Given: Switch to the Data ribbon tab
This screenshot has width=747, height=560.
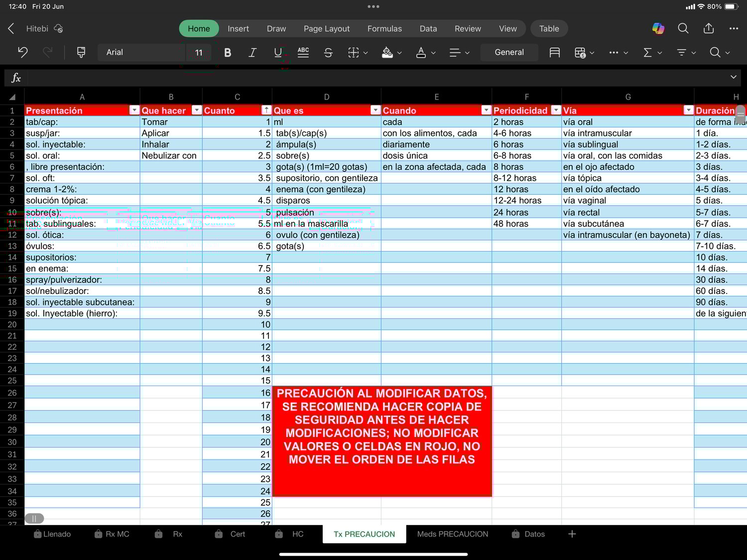Looking at the screenshot, I should coord(428,28).
